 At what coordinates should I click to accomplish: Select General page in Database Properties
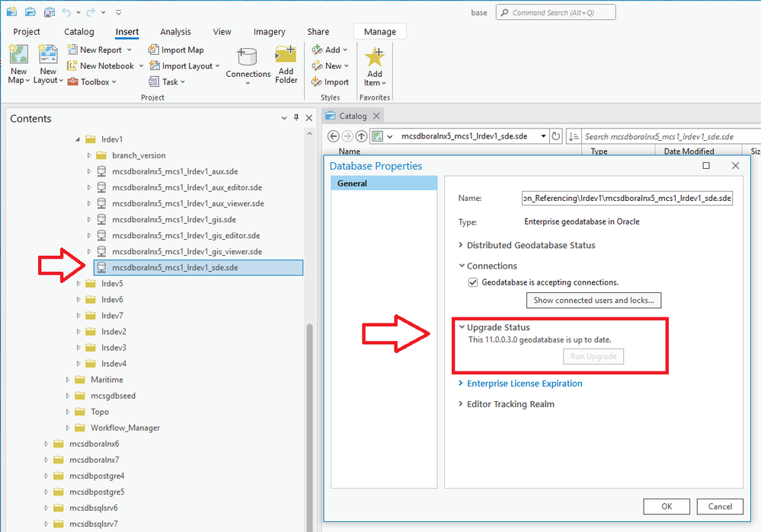pyautogui.click(x=384, y=183)
